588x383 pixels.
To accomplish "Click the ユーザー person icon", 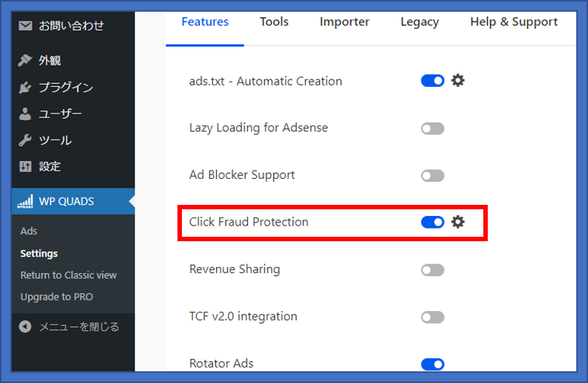I will click(x=25, y=114).
